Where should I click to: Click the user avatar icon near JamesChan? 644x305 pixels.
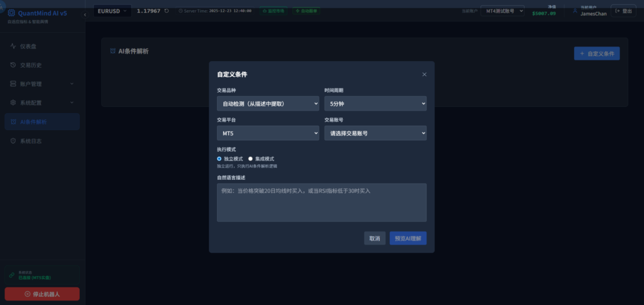pyautogui.click(x=574, y=11)
